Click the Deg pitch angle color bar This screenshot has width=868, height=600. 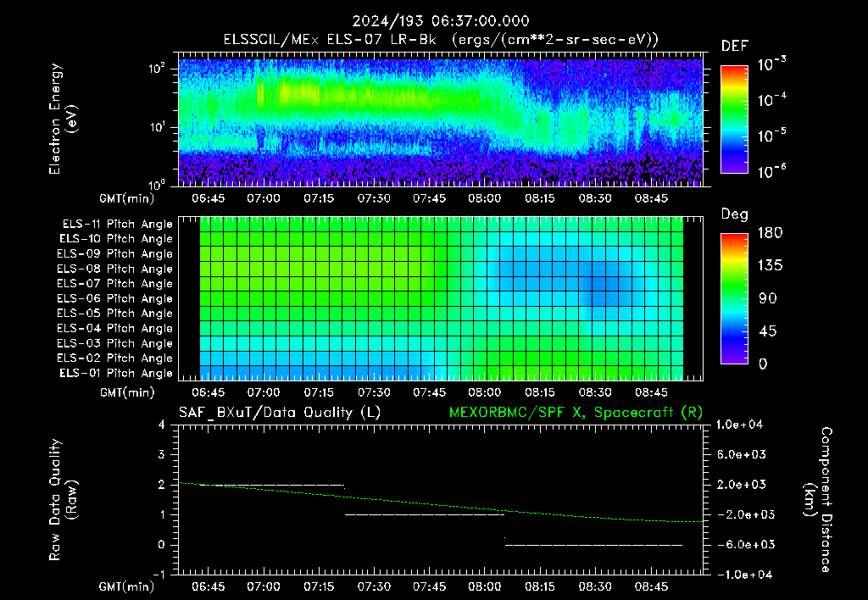tap(734, 298)
